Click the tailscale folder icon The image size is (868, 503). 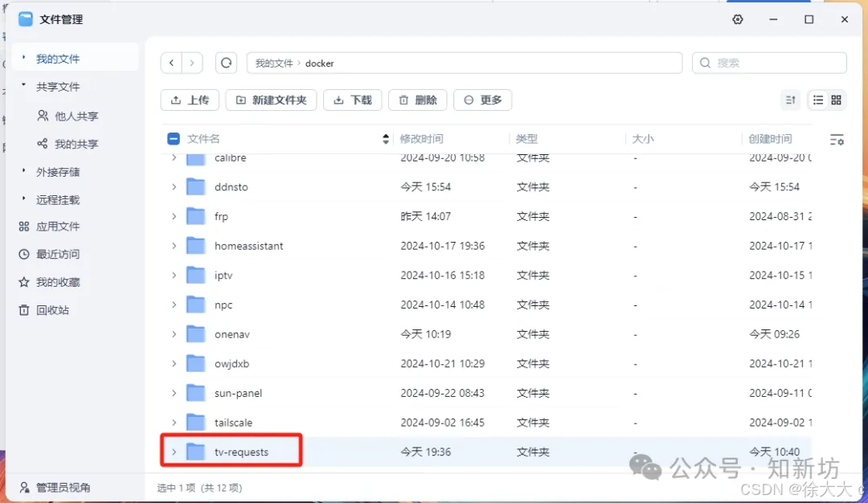click(195, 422)
